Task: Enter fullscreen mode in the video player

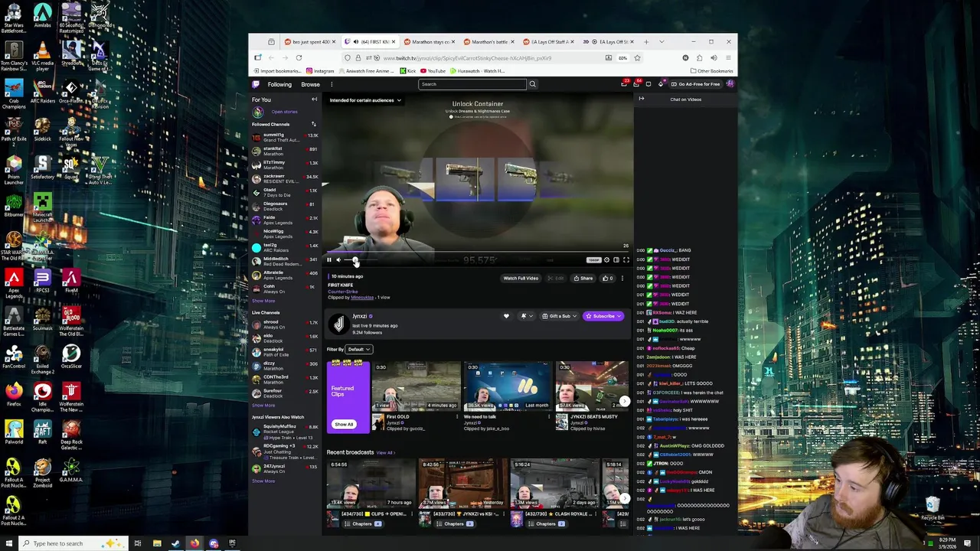Action: [626, 260]
